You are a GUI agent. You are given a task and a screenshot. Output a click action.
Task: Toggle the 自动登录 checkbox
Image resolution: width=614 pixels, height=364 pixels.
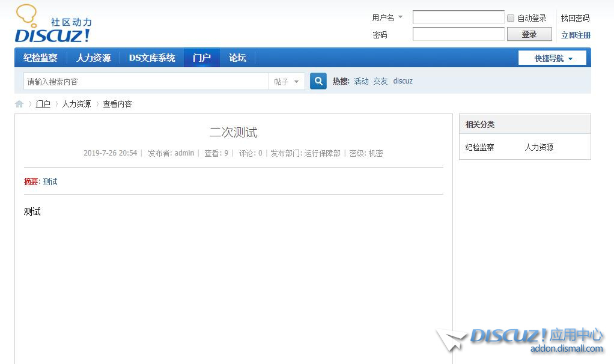511,18
